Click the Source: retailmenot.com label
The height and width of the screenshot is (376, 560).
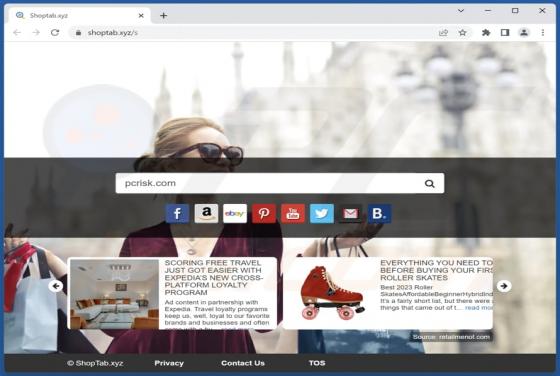point(451,337)
